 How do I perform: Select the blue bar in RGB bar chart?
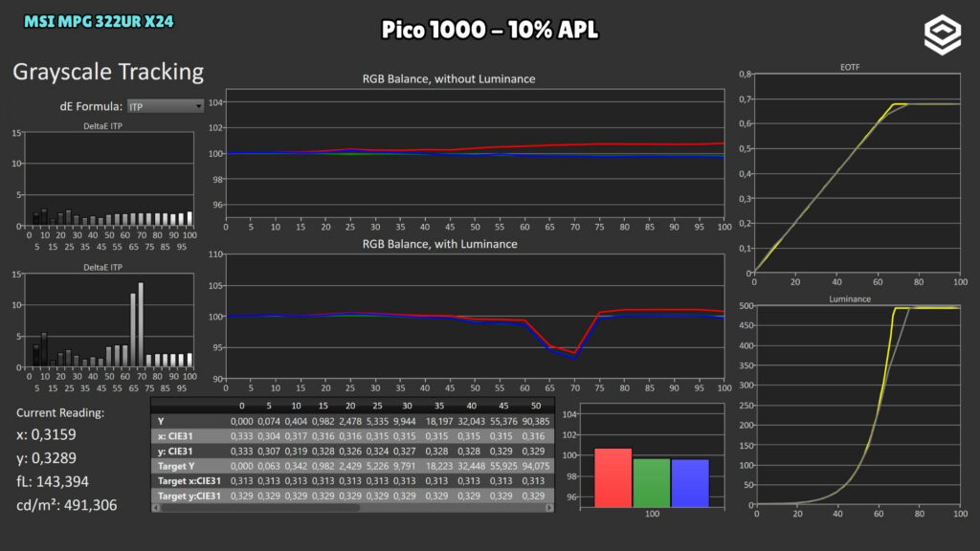click(x=690, y=483)
